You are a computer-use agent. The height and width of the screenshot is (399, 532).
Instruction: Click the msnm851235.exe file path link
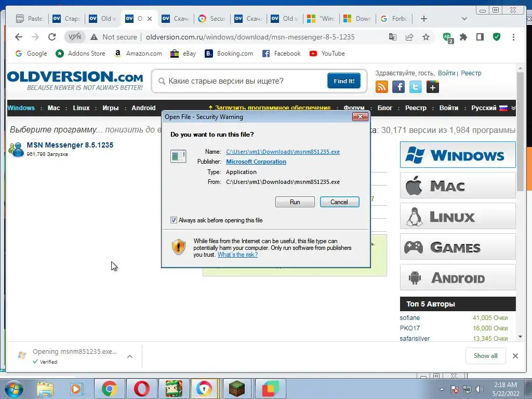pos(283,152)
